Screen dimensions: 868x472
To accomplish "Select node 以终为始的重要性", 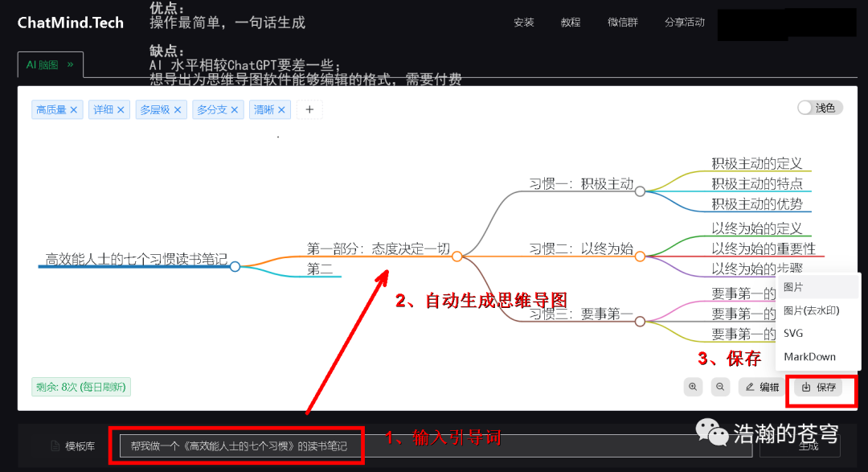I will click(764, 248).
